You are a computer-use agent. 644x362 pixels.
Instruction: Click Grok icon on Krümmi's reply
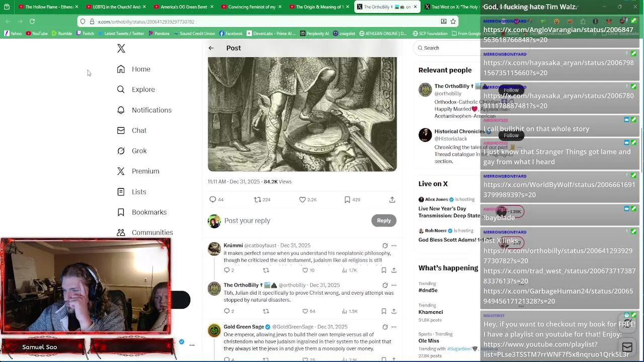click(x=385, y=246)
